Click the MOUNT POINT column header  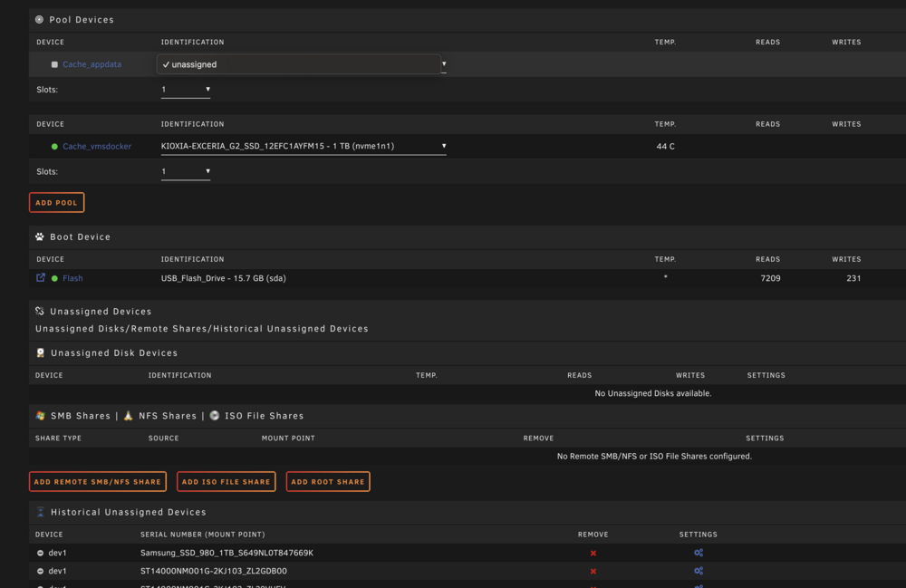click(x=288, y=439)
